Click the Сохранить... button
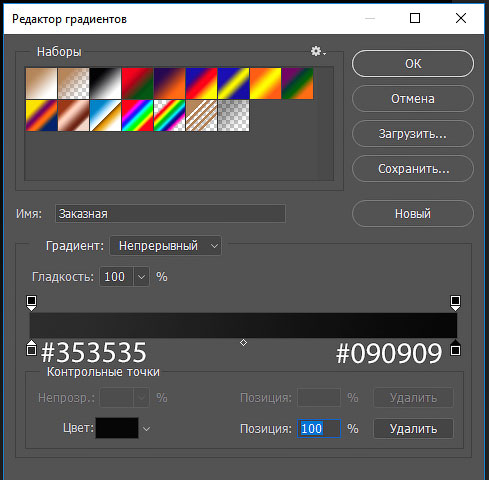The image size is (489, 480). click(x=413, y=169)
